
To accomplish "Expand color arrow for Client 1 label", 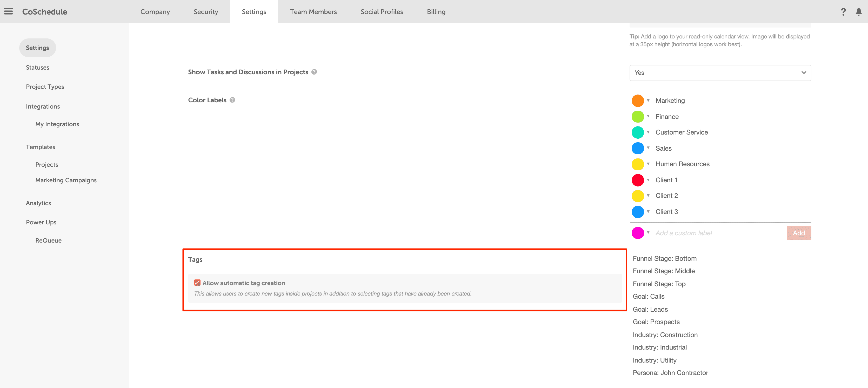I will pos(648,180).
